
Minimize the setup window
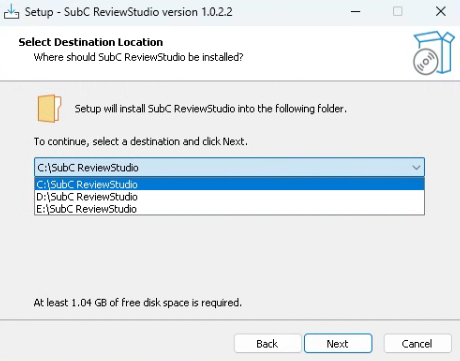coord(356,12)
